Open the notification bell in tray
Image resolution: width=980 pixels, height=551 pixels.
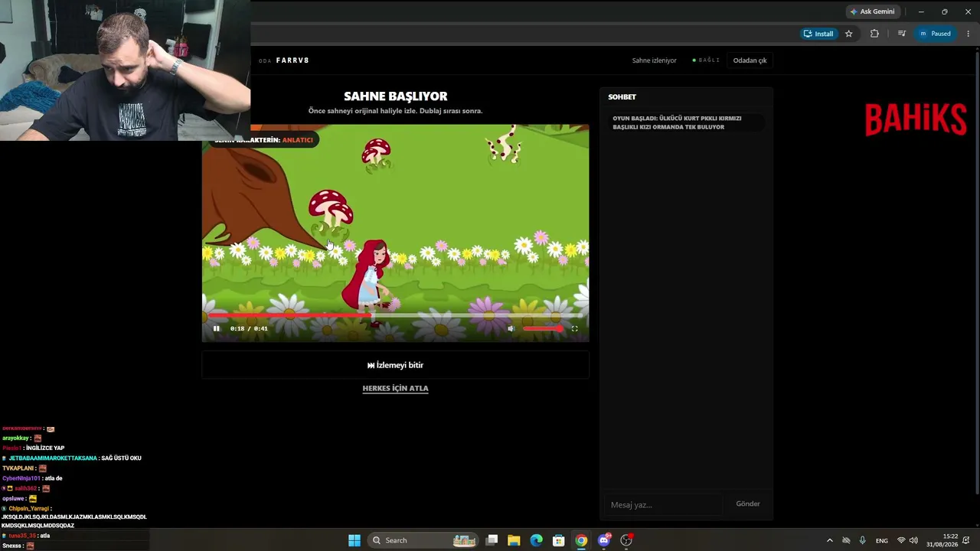click(x=967, y=540)
